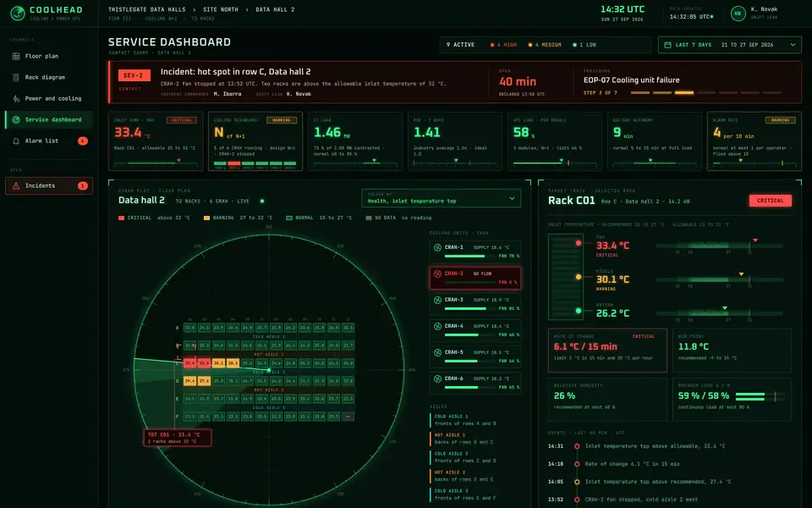The image size is (812, 508).
Task: Click the amber middle sensor dot on the rack
Action: point(579,277)
